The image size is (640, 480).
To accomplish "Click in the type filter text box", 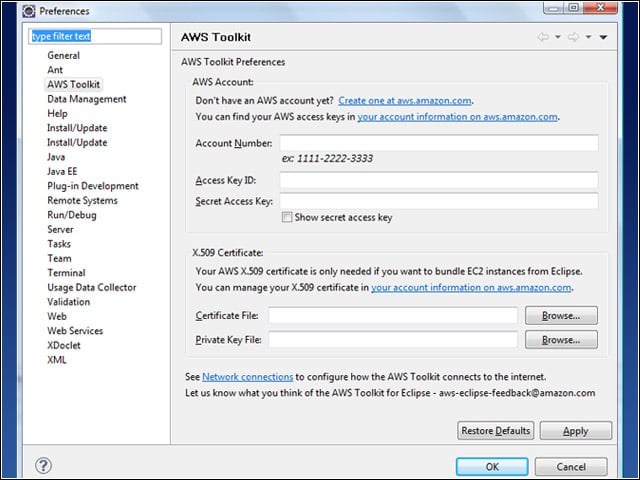I will click(x=95, y=36).
